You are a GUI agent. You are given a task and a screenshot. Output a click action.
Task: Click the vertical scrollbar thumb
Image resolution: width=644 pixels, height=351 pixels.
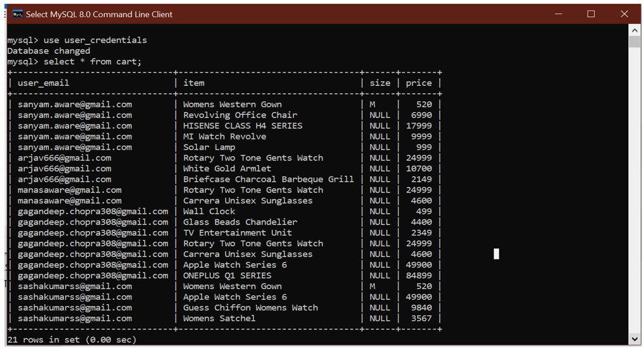click(634, 42)
